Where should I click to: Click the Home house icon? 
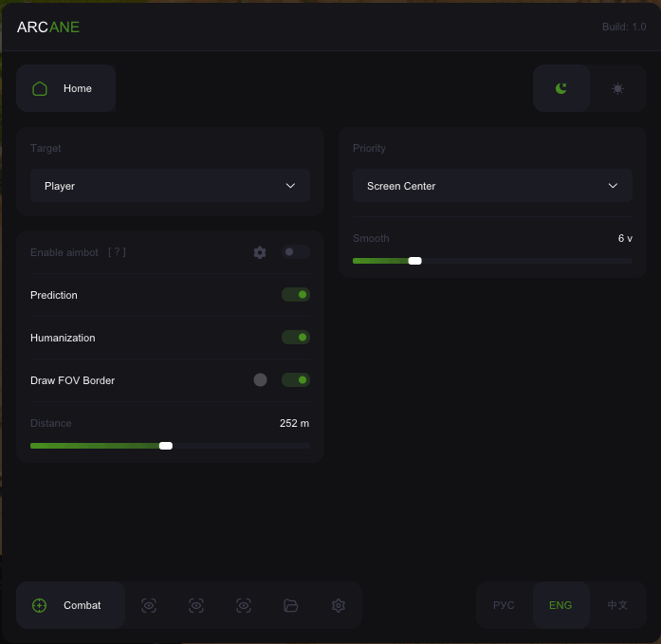[40, 88]
